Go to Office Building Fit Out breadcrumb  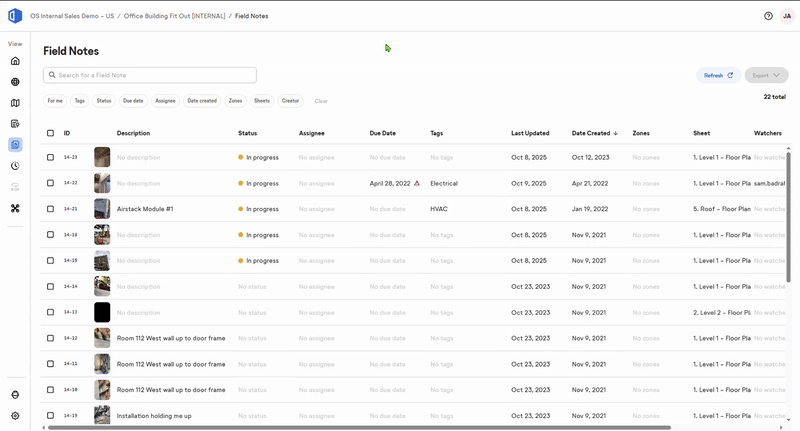pos(174,16)
